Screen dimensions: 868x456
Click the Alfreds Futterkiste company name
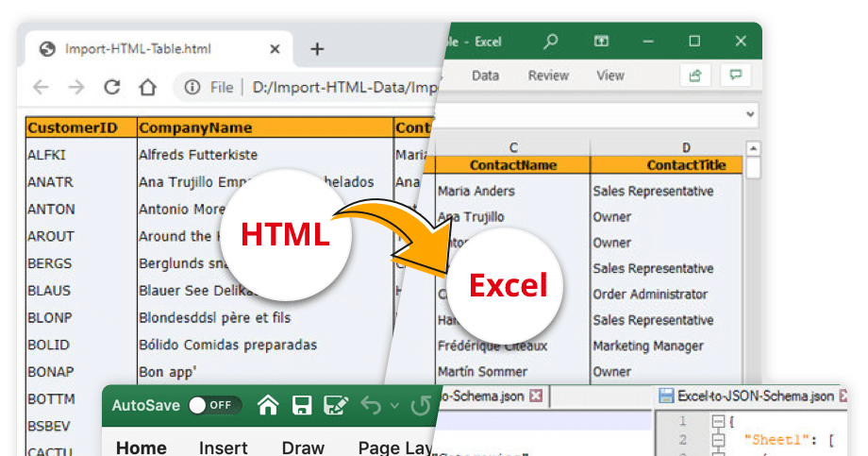point(198,155)
